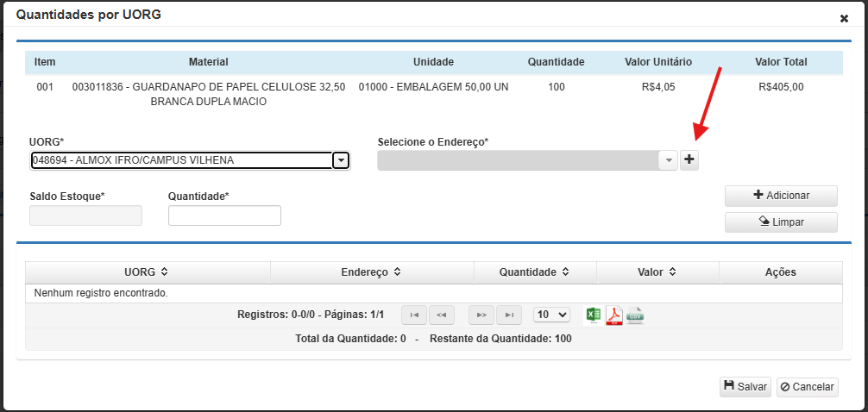Screen dimensions: 868x412
Task: Focus the Quantidade input field
Action: (224, 215)
